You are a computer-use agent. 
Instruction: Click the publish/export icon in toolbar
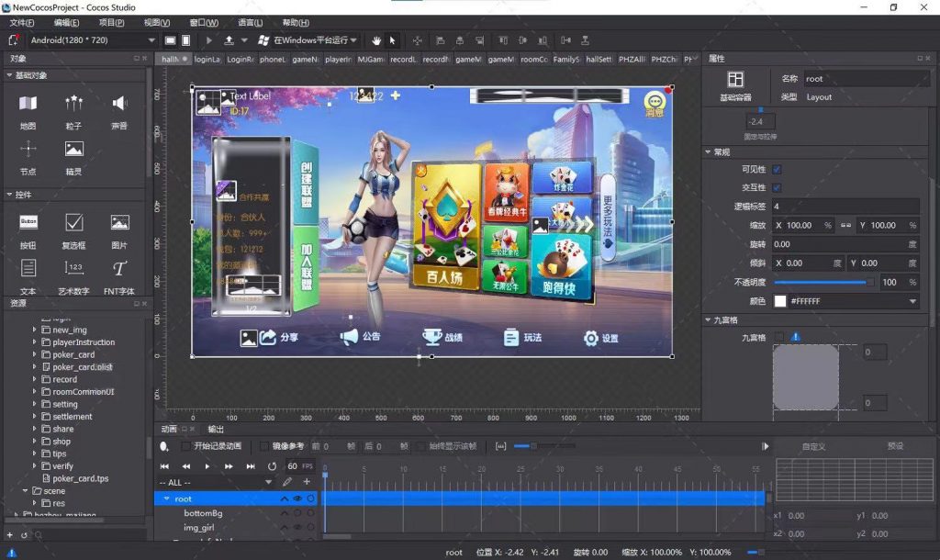point(229,40)
